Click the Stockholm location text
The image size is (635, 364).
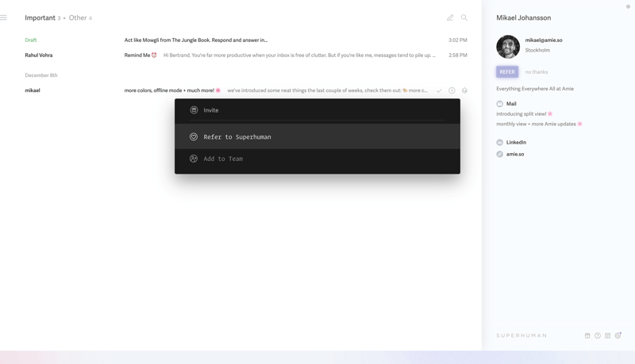click(x=537, y=50)
